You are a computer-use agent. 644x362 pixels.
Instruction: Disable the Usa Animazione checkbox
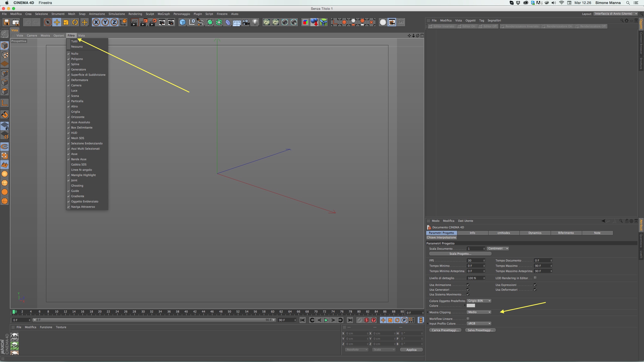click(x=468, y=285)
